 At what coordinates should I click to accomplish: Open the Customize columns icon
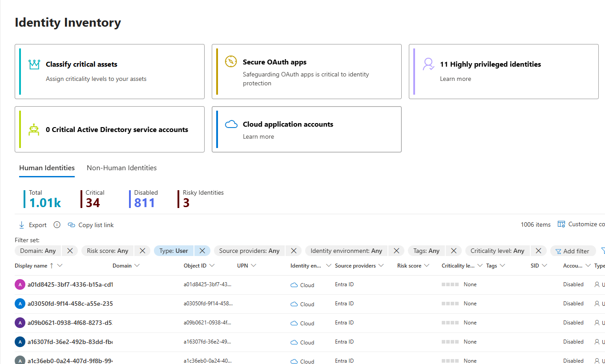(561, 224)
